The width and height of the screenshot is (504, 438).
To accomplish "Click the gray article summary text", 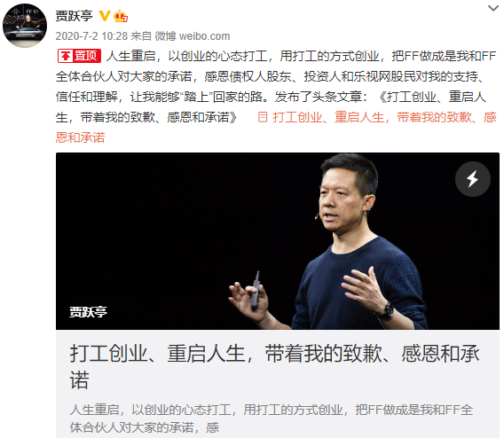I will (272, 418).
